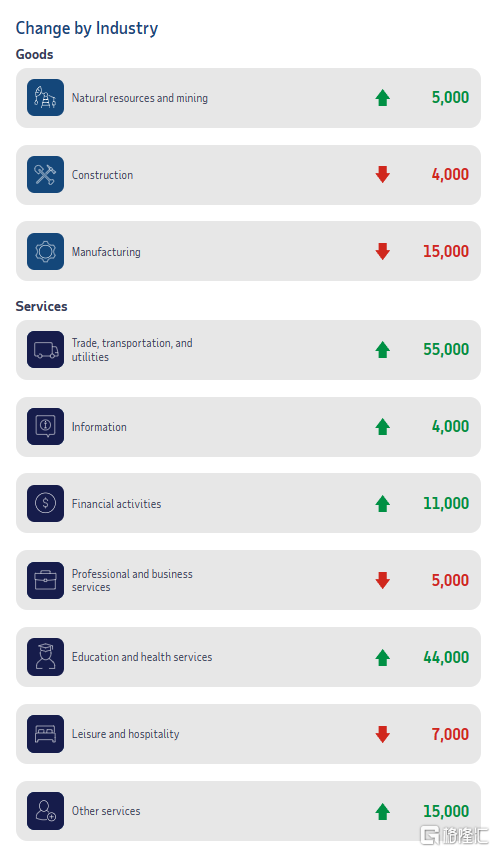The image size is (495, 852).
Task: Select the 55,000 value for Trade row
Action: pyautogui.click(x=446, y=349)
